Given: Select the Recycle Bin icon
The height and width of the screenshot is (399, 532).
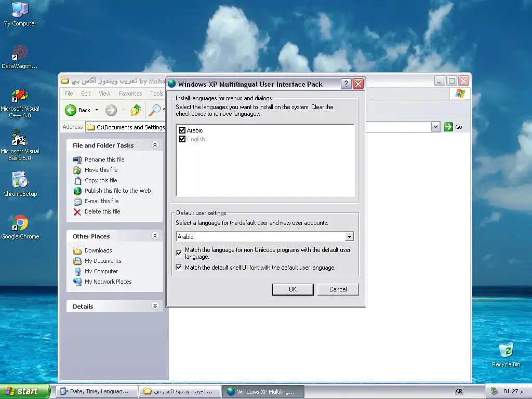Looking at the screenshot, I should [x=506, y=354].
